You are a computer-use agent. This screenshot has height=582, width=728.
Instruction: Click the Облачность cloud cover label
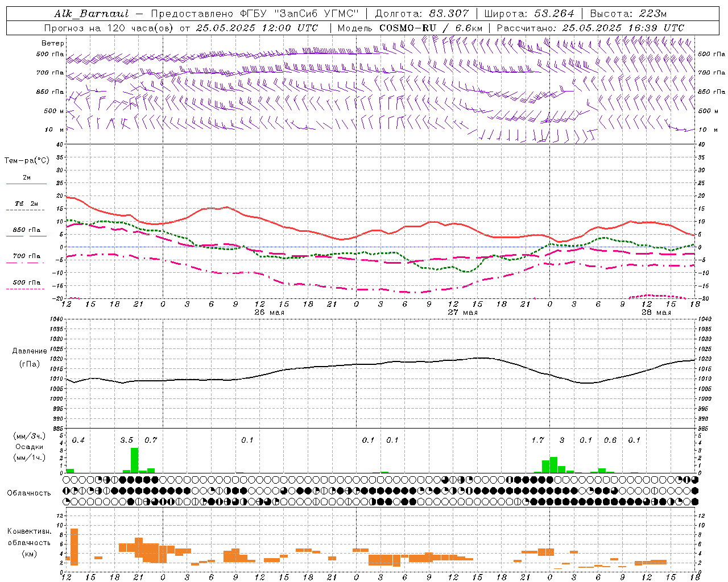pyautogui.click(x=29, y=493)
